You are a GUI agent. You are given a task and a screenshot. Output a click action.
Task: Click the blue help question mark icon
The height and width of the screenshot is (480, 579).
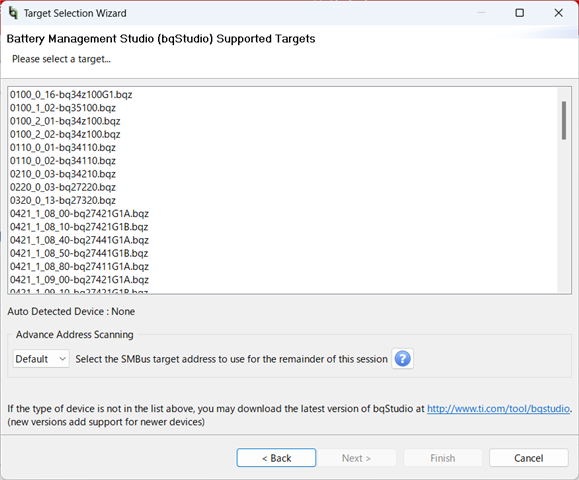[x=402, y=359]
